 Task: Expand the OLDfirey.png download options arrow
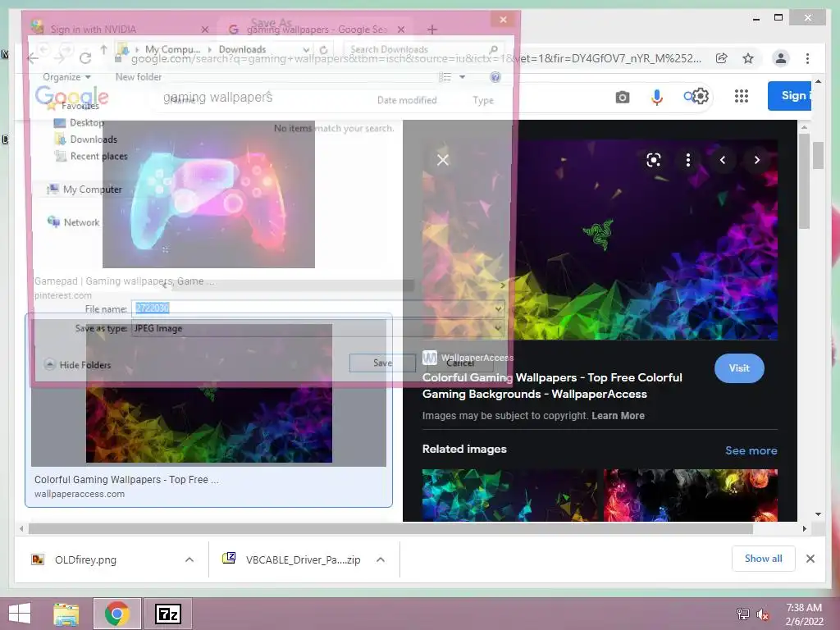click(189, 559)
